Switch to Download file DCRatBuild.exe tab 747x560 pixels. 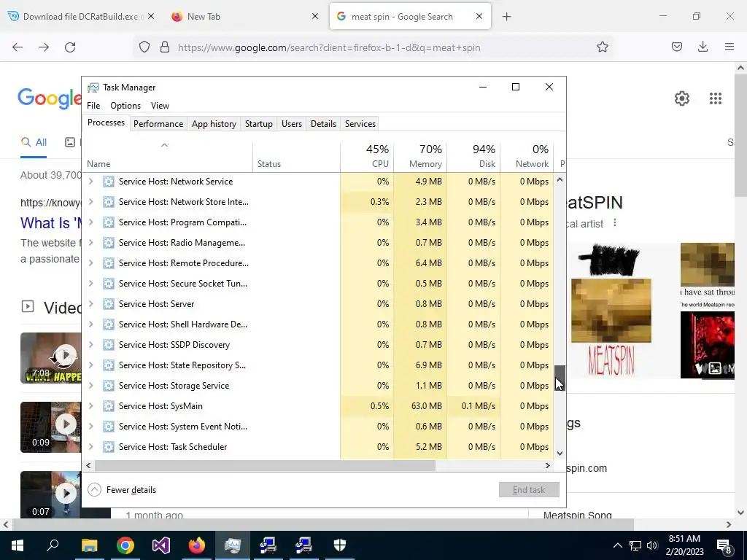[80, 17]
